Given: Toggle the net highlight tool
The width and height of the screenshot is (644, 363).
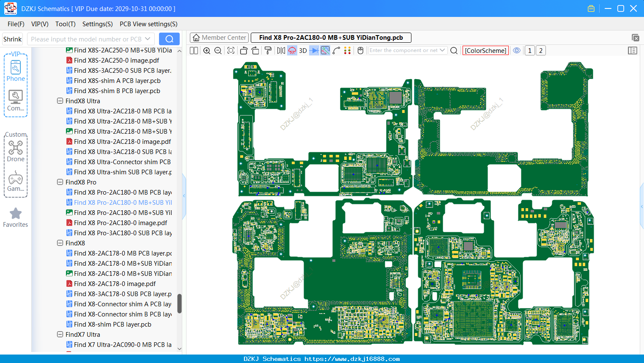Looking at the screenshot, I should click(325, 50).
